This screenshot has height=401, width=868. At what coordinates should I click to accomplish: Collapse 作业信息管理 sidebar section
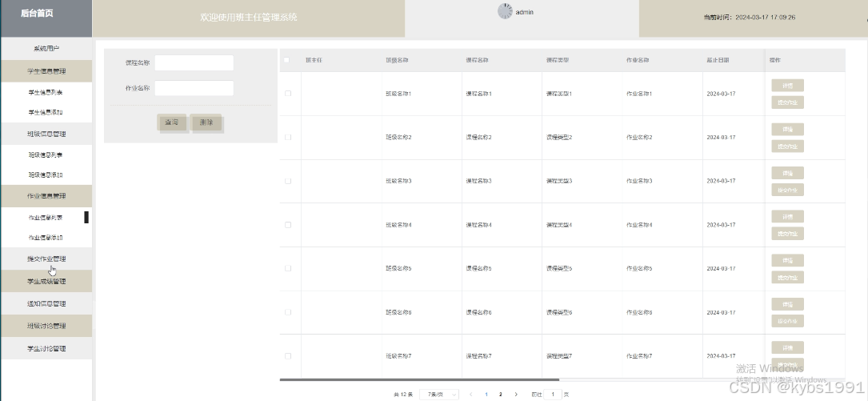click(46, 195)
